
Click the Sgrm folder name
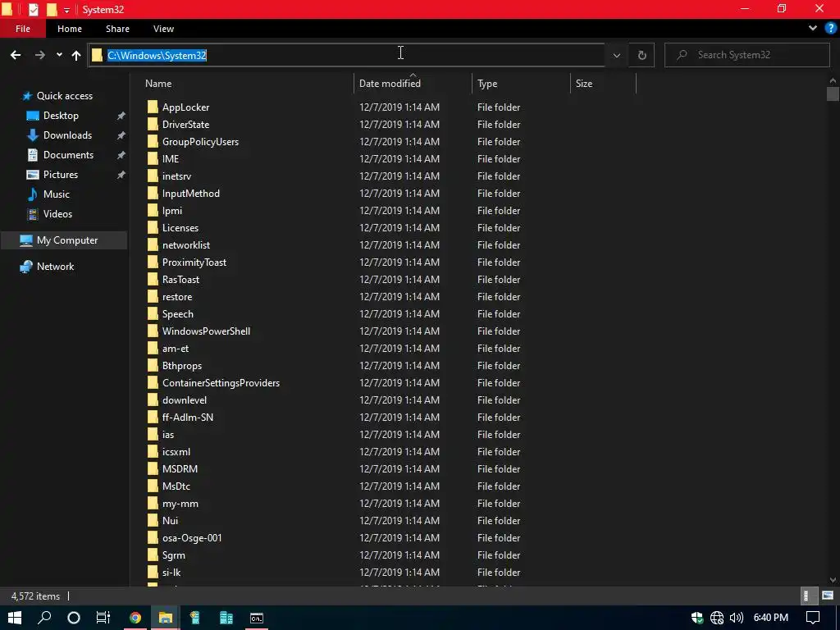(174, 555)
